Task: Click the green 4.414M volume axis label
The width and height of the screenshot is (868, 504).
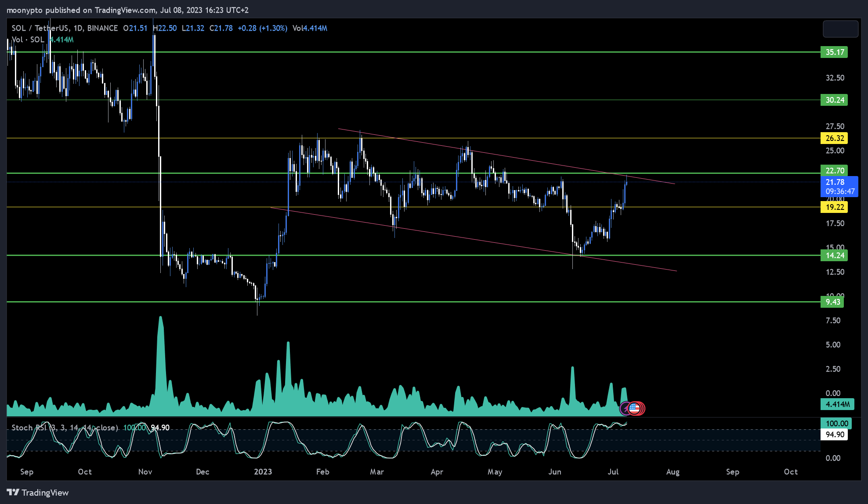Action: [837, 404]
